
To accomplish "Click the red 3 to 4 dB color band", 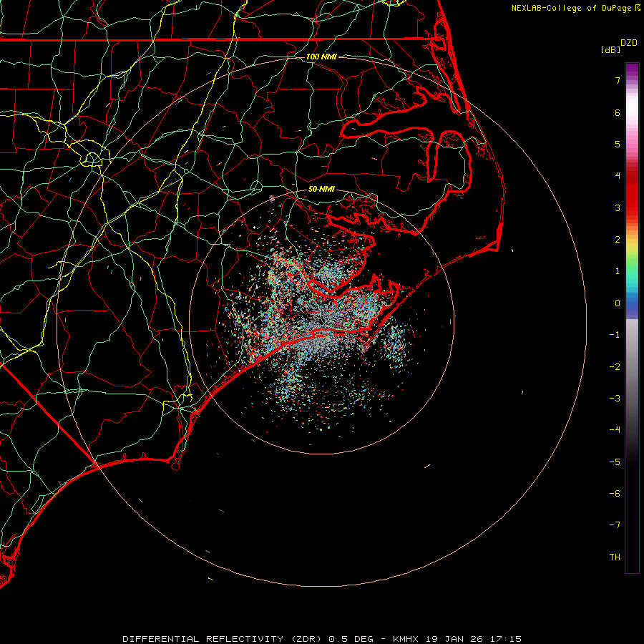I will point(632,192).
